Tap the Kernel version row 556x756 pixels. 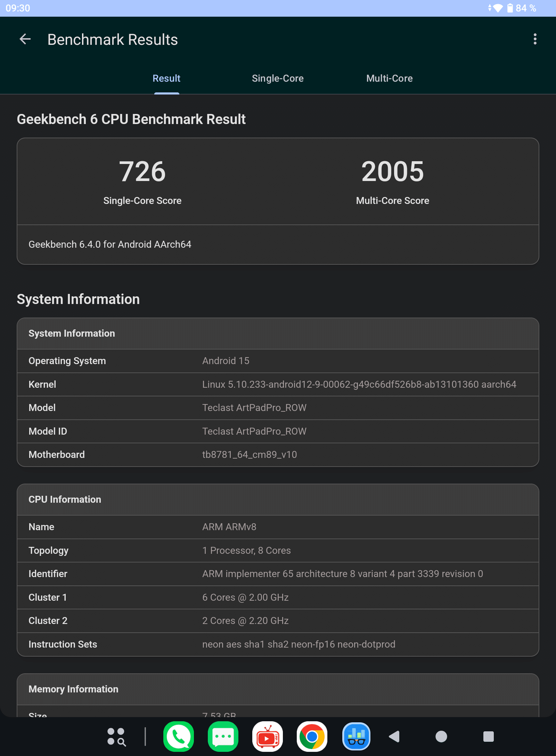tap(278, 385)
